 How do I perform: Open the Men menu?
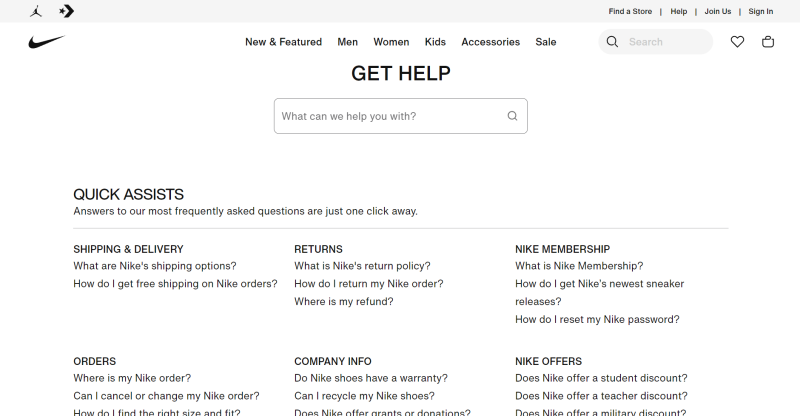click(x=347, y=42)
